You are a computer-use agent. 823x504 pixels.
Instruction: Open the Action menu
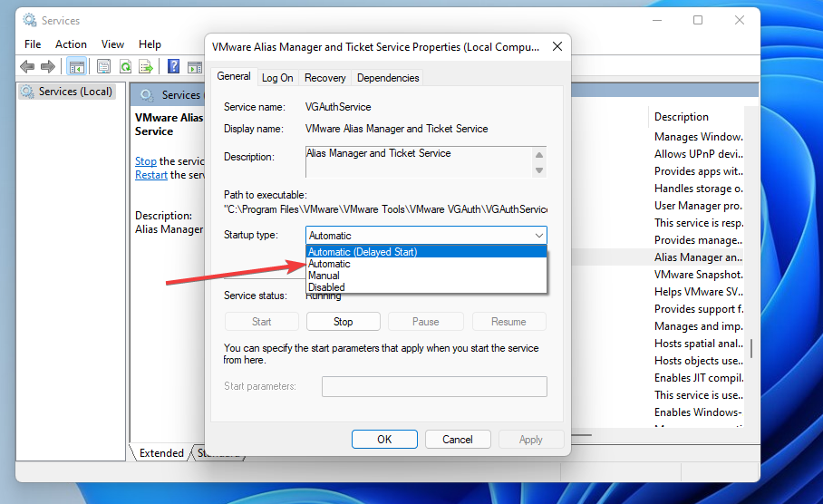pyautogui.click(x=71, y=44)
